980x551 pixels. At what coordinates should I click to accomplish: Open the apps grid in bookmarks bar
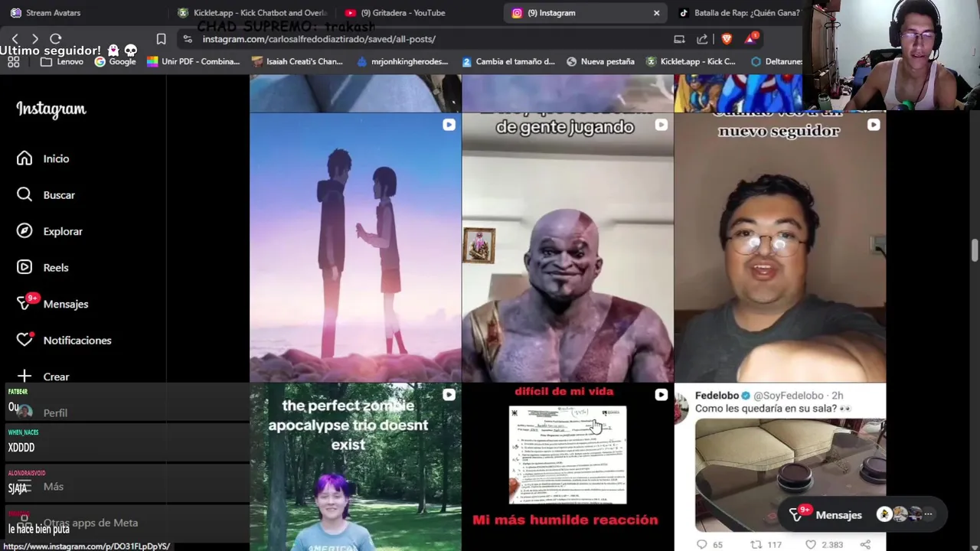tap(13, 62)
